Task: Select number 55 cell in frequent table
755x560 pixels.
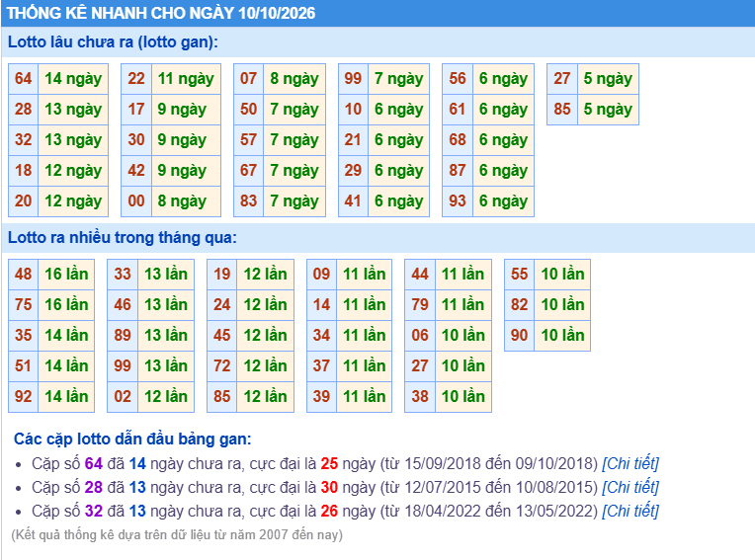Action: [x=519, y=275]
